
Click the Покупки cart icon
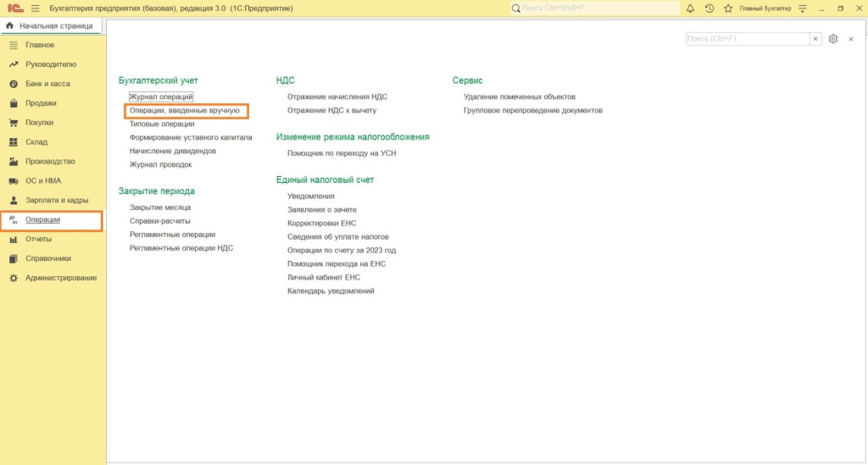(x=14, y=123)
